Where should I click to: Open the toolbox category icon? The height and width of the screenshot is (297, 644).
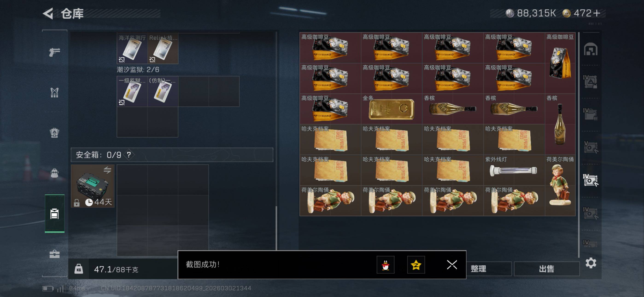[55, 254]
